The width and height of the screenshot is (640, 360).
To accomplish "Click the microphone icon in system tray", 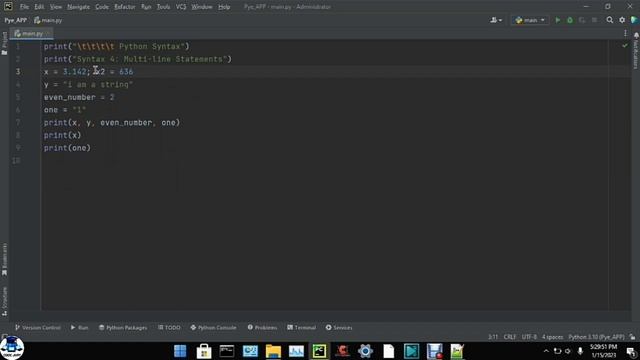I will point(580,351).
